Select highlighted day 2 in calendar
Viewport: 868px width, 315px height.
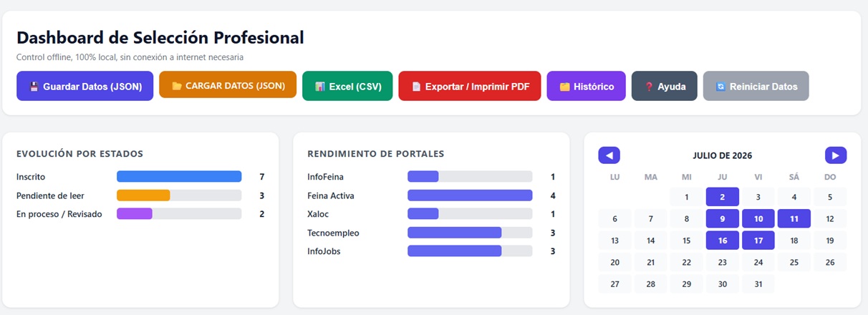click(x=723, y=197)
